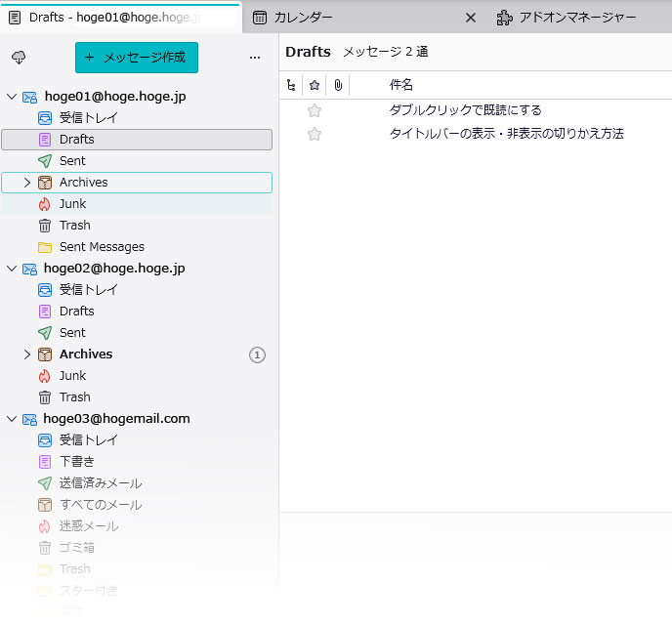Click archive box icon beside hoge01 Archives

pos(45,183)
